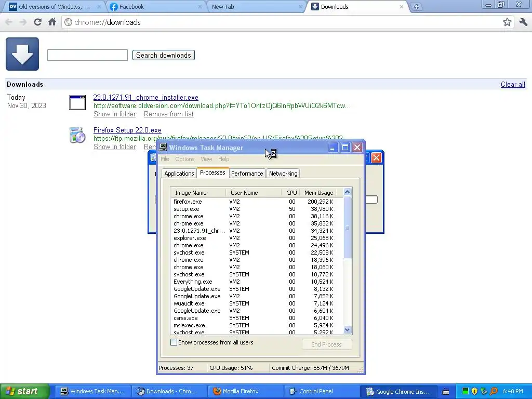Click the Chrome forward arrow
The image size is (532, 399).
(x=23, y=22)
